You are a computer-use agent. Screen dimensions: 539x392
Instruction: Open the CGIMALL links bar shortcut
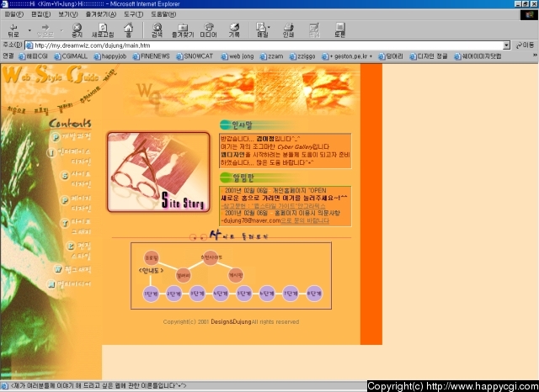pyautogui.click(x=71, y=56)
